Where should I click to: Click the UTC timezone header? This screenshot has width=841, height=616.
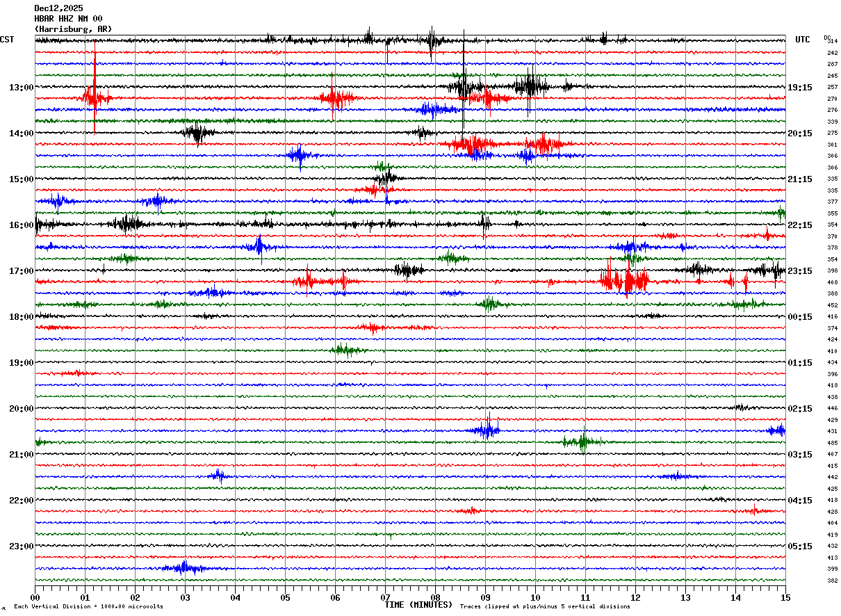(803, 40)
